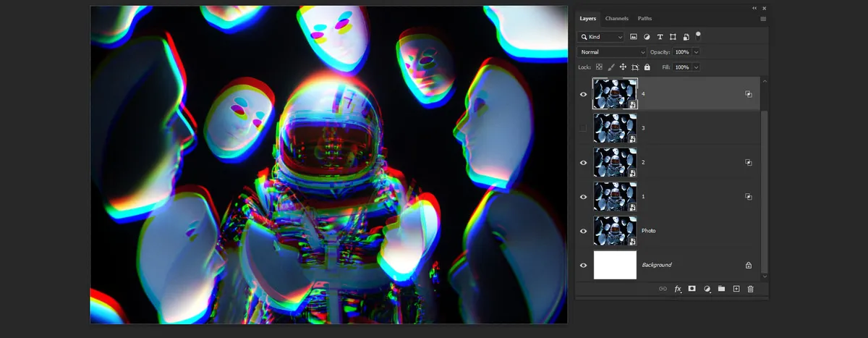Viewport: 868px width, 338px height.
Task: Select layer 1 thumbnail
Action: (x=615, y=196)
